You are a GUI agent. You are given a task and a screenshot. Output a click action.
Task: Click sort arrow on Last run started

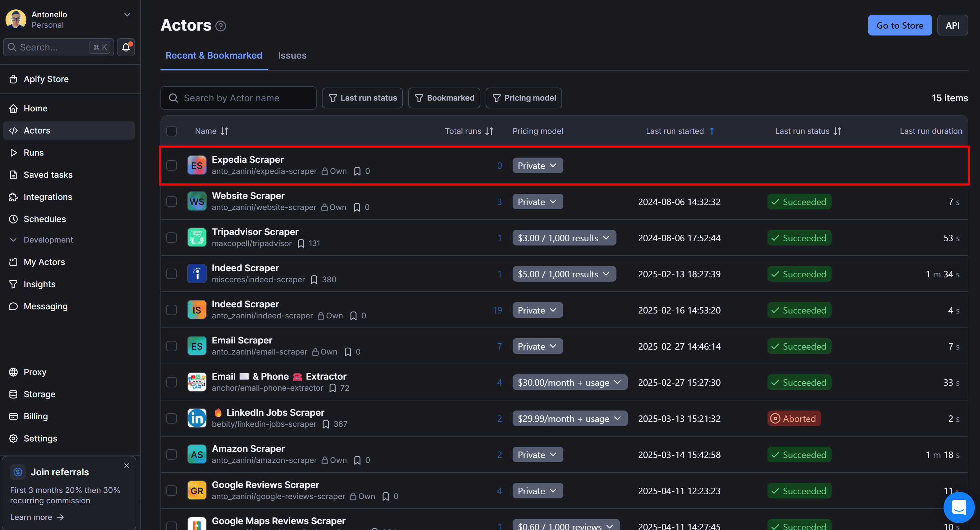click(712, 131)
